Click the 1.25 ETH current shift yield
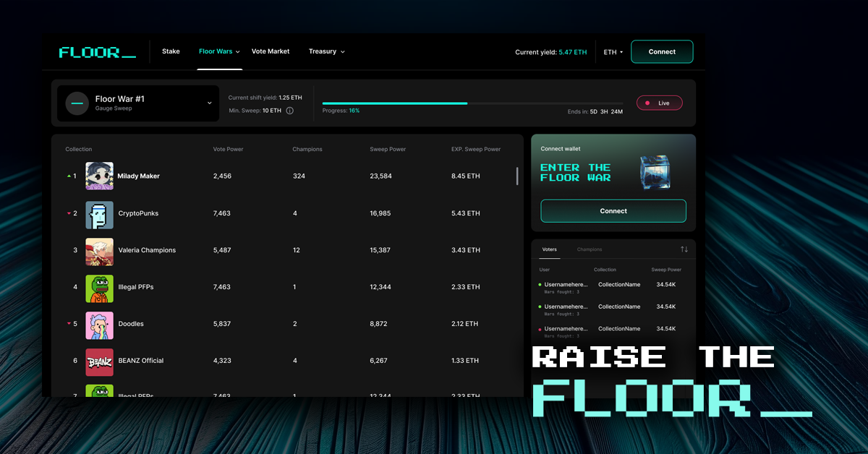Screen dimensions: 868x454 coord(290,98)
